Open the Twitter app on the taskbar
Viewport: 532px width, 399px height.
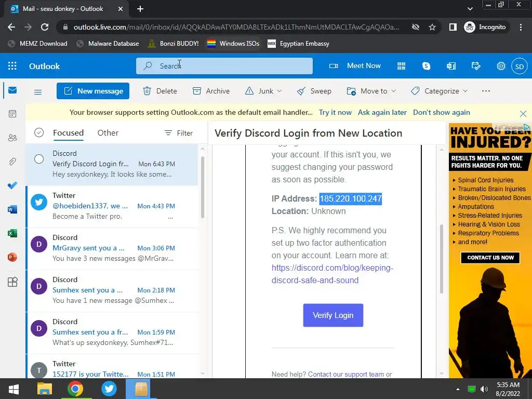109,389
